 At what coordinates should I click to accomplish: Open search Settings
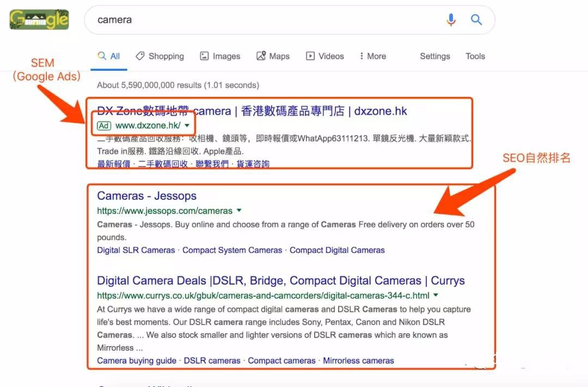(x=435, y=56)
